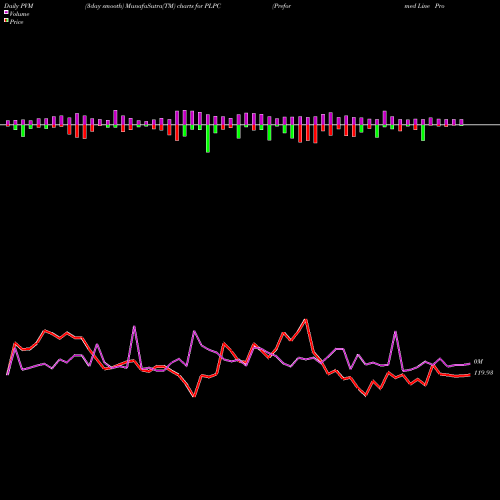Click the 'Daily PVM' title text
500x500 pixels.
click(x=19, y=6)
